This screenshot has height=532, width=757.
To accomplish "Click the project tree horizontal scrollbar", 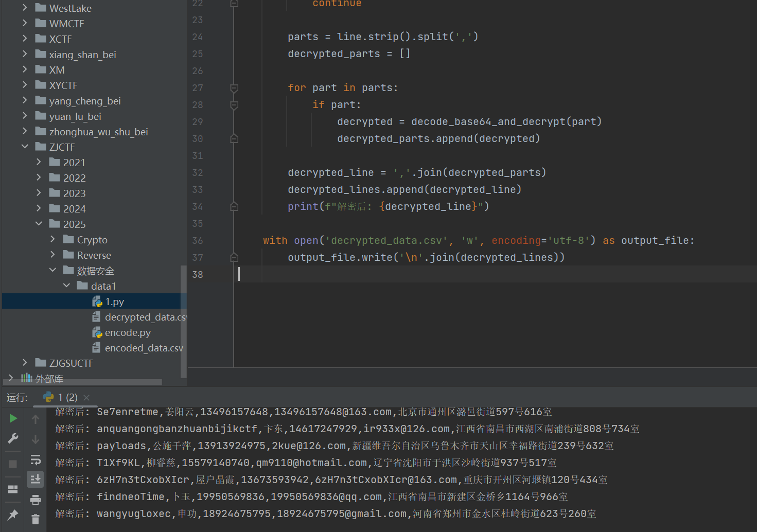I will (82, 383).
